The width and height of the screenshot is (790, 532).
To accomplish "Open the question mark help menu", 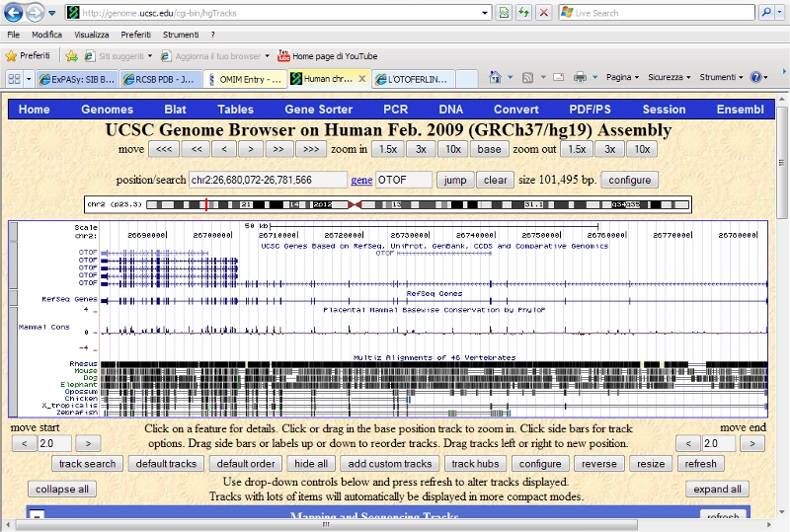I will pos(212,35).
